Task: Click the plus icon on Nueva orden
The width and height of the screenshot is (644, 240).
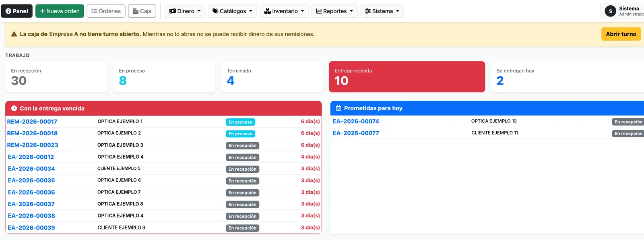Action: click(x=42, y=11)
